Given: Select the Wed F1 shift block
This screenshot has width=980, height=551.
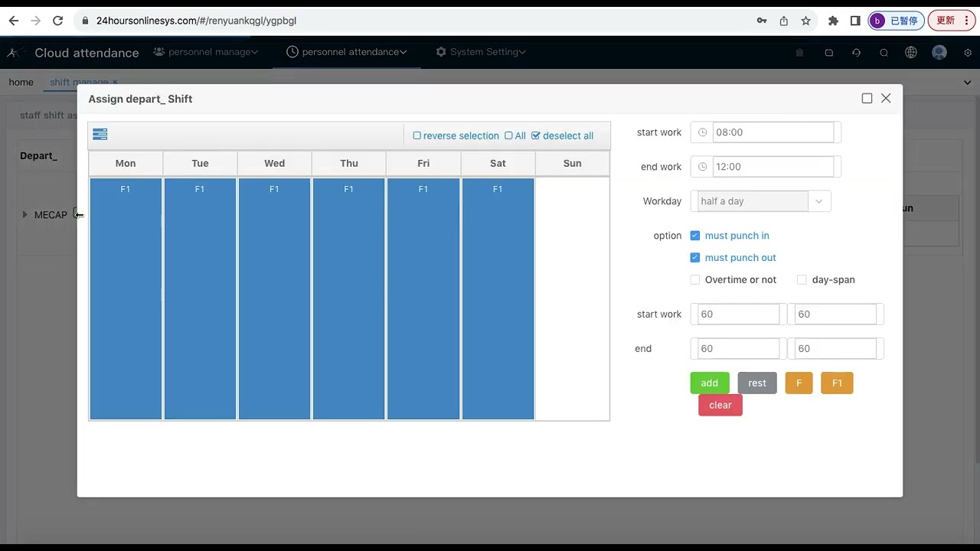Looking at the screenshot, I should tap(274, 299).
